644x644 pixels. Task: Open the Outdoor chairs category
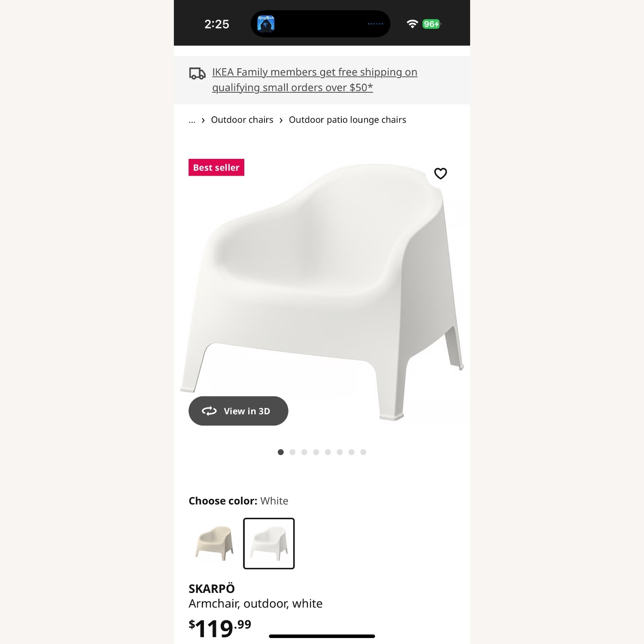click(x=242, y=120)
